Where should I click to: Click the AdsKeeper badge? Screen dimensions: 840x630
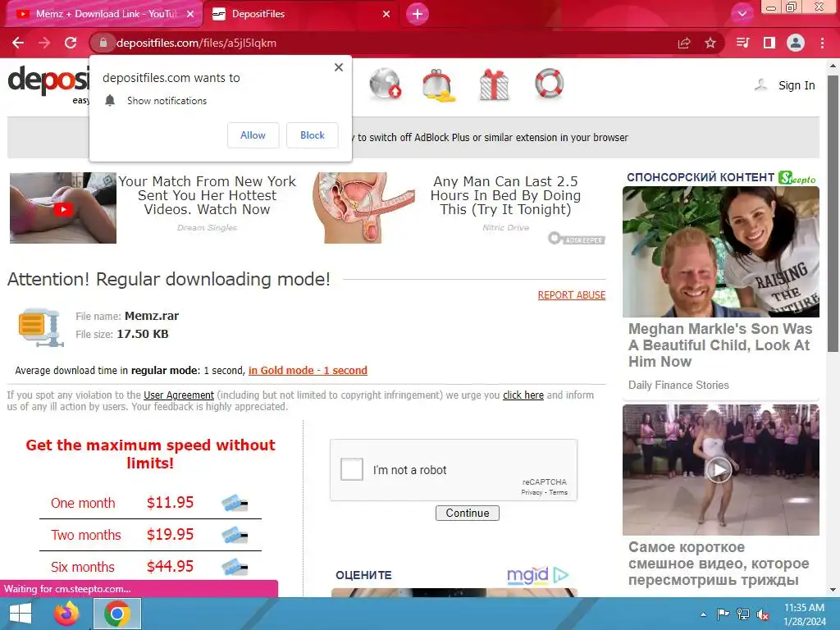coord(577,239)
